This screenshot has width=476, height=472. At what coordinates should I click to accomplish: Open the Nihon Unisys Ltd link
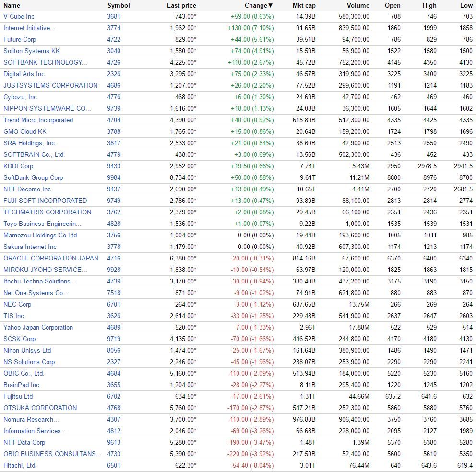click(27, 351)
